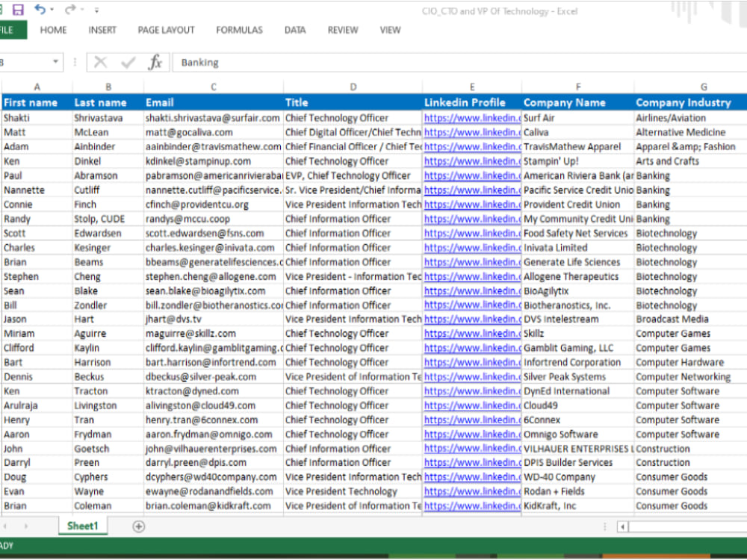Click 'Silver Peak Systems' cell
Viewport: 747px width, 560px height.
click(578, 376)
